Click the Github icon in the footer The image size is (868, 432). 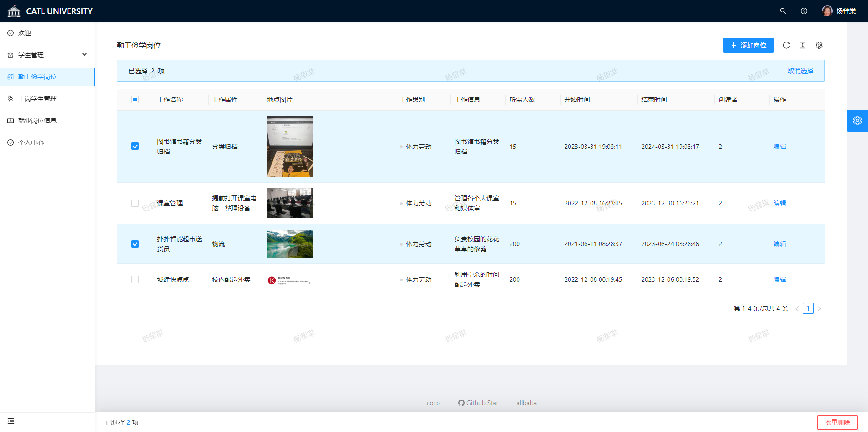coord(461,403)
